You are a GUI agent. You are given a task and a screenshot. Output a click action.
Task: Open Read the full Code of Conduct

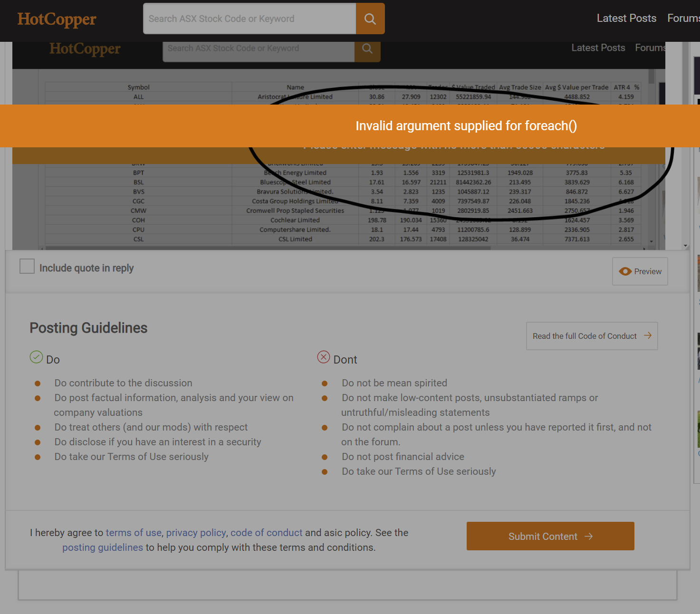coord(592,336)
